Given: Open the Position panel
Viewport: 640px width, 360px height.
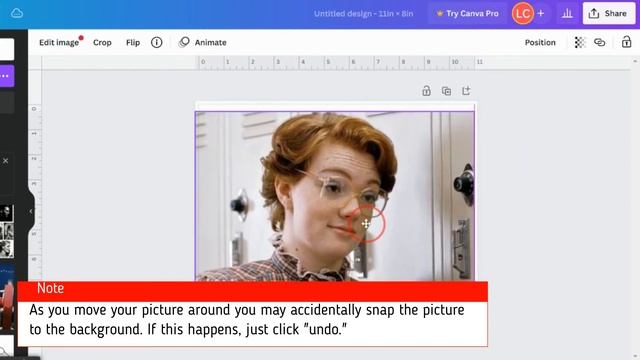Looking at the screenshot, I should (540, 42).
